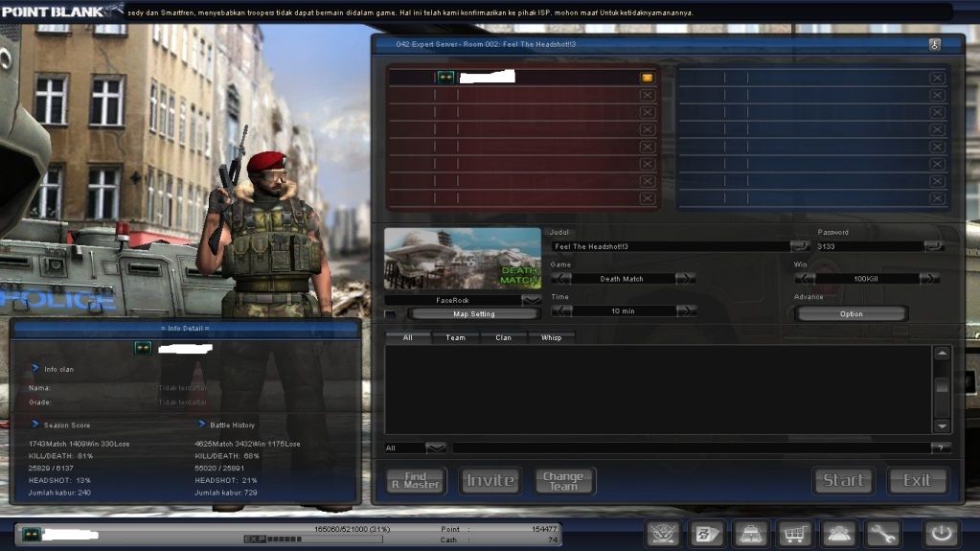Viewport: 980px width, 551px height.
Task: Confirm room title with enter icon beside Judul field
Action: coord(800,245)
